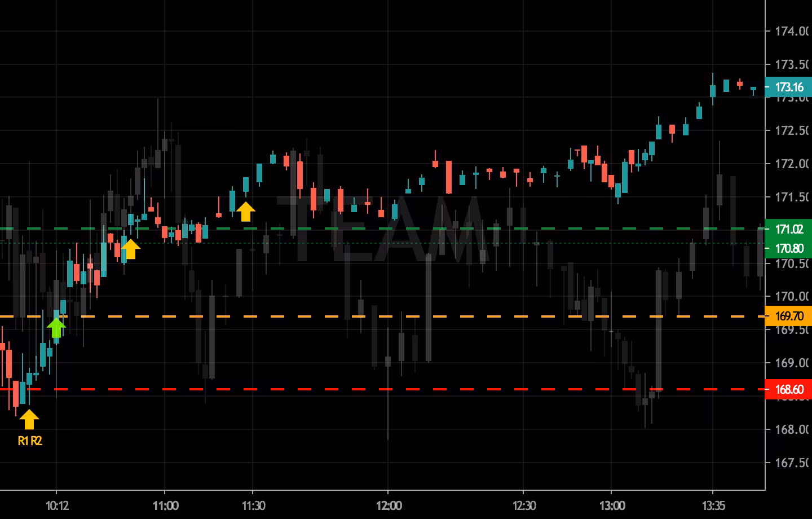Select the 12:30 time axis label
Image resolution: width=812 pixels, height=519 pixels.
pos(524,505)
